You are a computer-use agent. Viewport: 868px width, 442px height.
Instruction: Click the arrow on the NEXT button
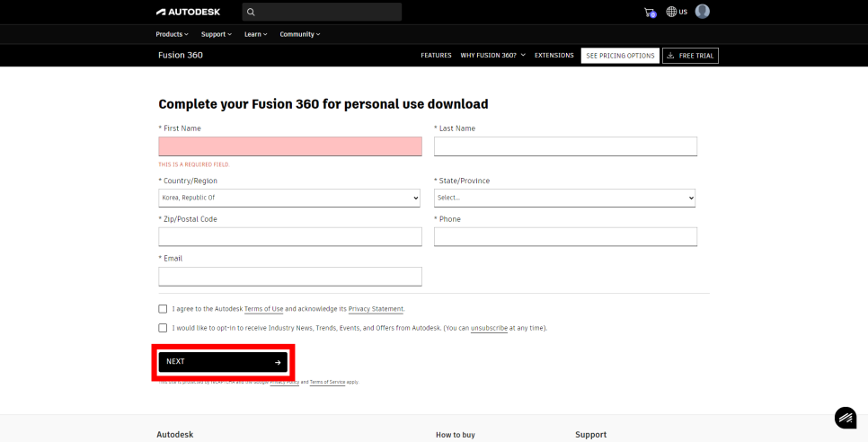point(278,362)
